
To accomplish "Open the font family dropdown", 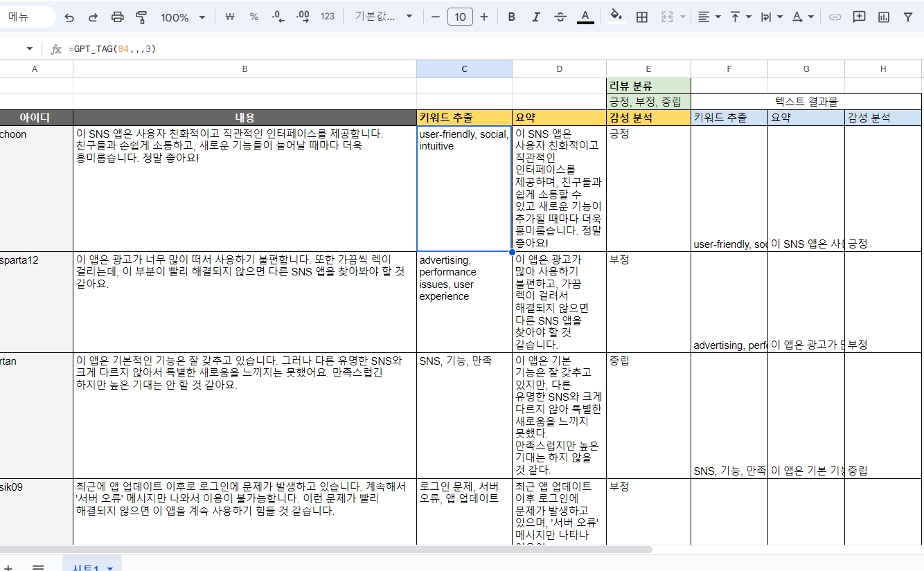I will 383,17.
